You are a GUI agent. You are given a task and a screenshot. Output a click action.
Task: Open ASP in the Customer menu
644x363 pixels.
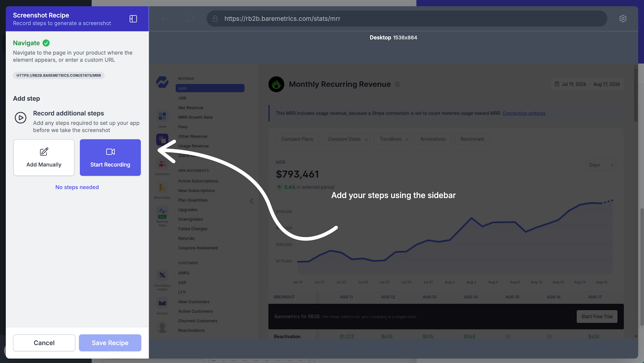(x=182, y=283)
